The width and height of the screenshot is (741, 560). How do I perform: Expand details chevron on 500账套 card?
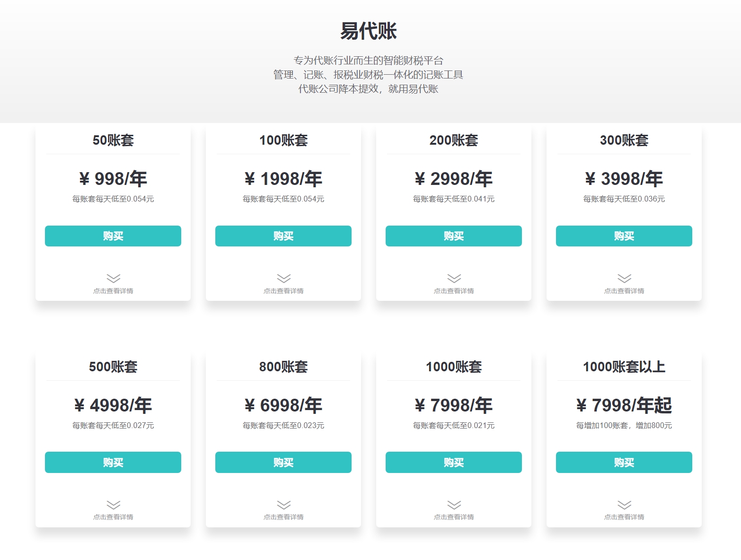pos(113,505)
